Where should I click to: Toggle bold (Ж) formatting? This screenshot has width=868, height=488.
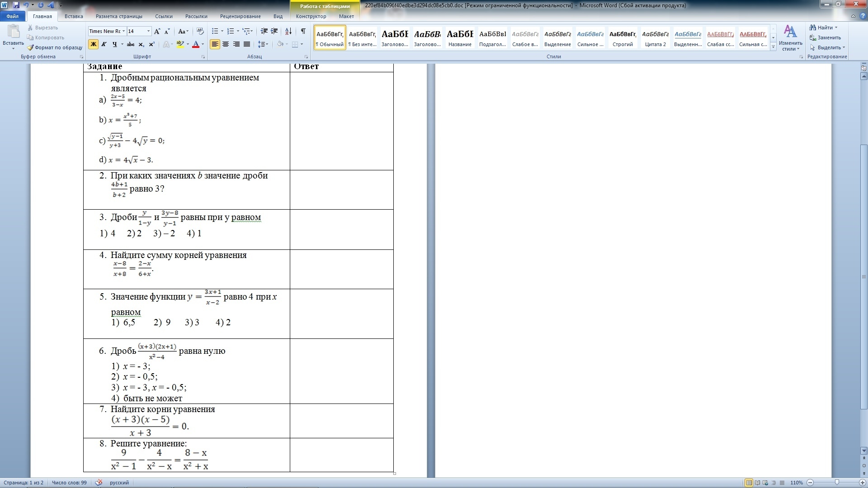[93, 44]
